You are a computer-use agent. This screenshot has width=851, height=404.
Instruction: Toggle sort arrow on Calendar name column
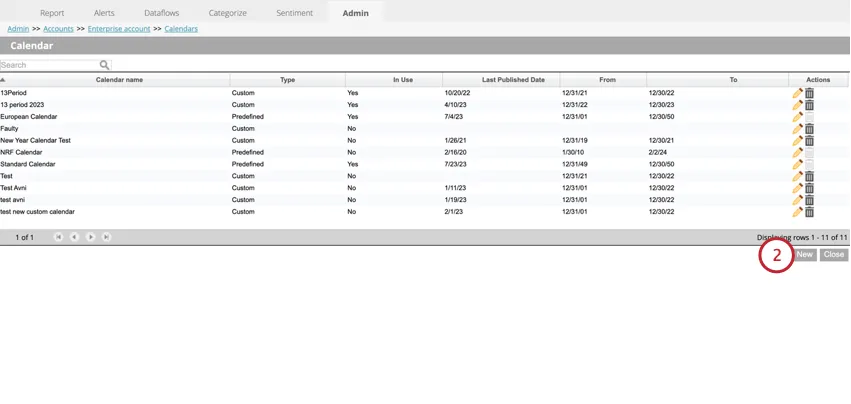(3, 80)
